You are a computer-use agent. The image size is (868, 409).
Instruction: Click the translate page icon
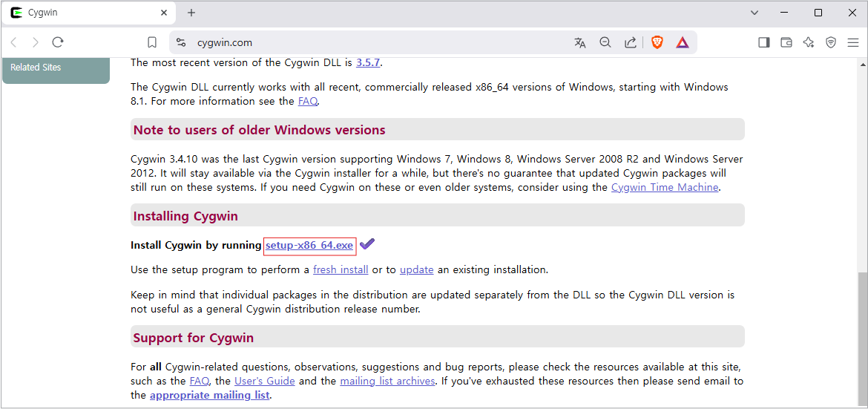coord(579,42)
